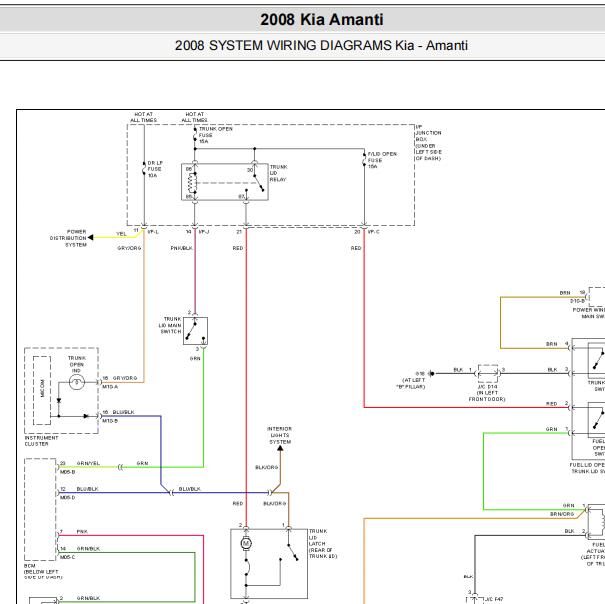Click the F/LID OPEN FUSE 15A label
605x604 pixels.
[382, 160]
